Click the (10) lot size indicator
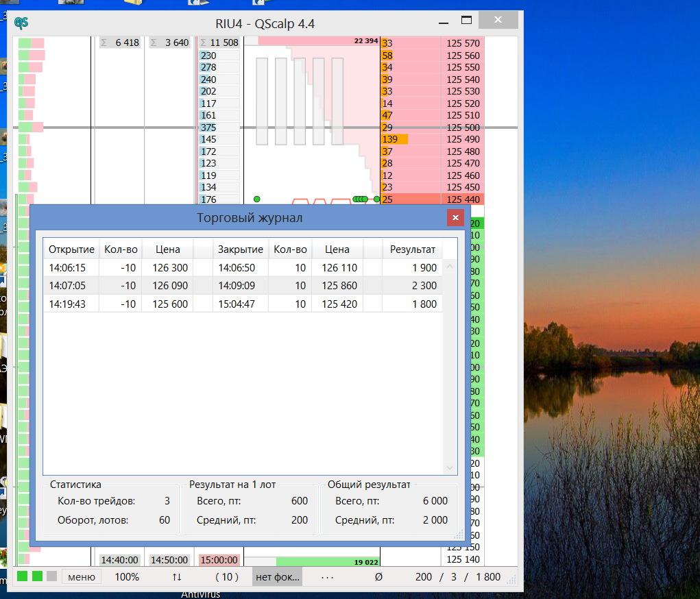 (x=227, y=577)
